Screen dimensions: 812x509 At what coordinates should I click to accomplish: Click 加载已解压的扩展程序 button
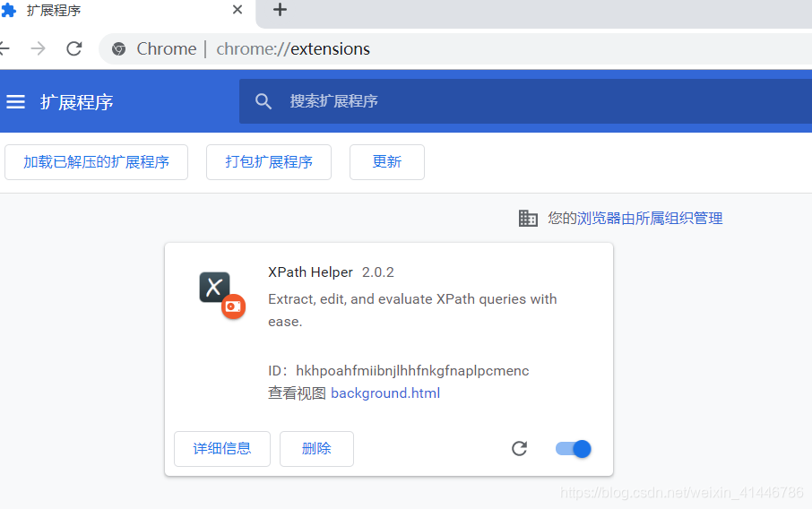point(96,162)
